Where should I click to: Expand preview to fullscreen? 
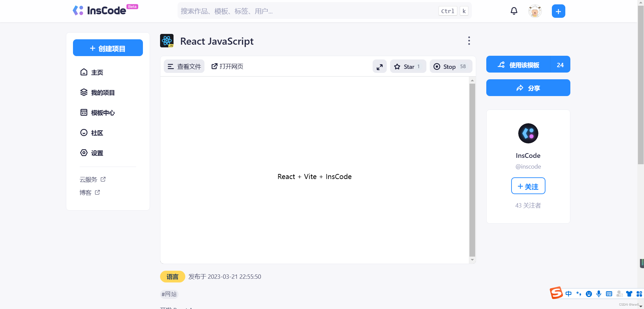(380, 67)
